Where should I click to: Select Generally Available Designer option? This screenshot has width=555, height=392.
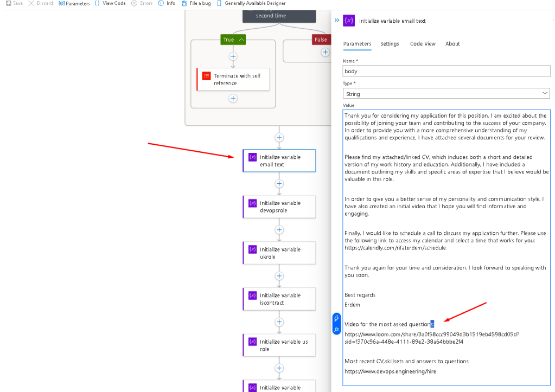tap(251, 3)
